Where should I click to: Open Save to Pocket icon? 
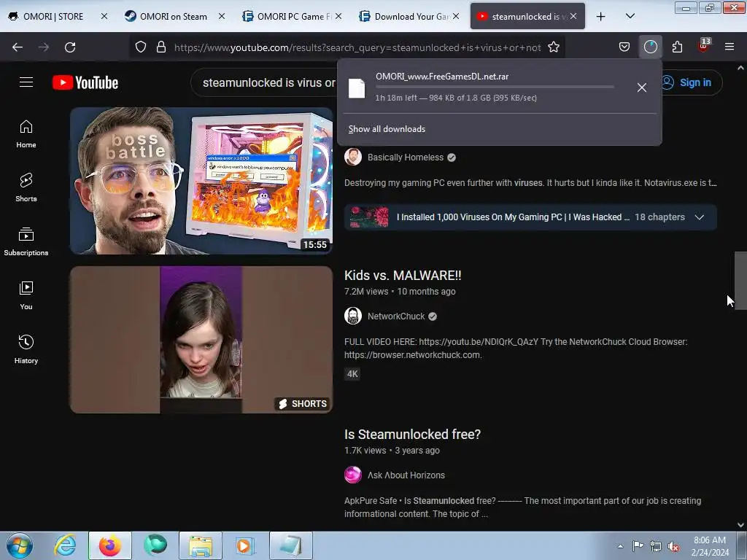pyautogui.click(x=624, y=47)
